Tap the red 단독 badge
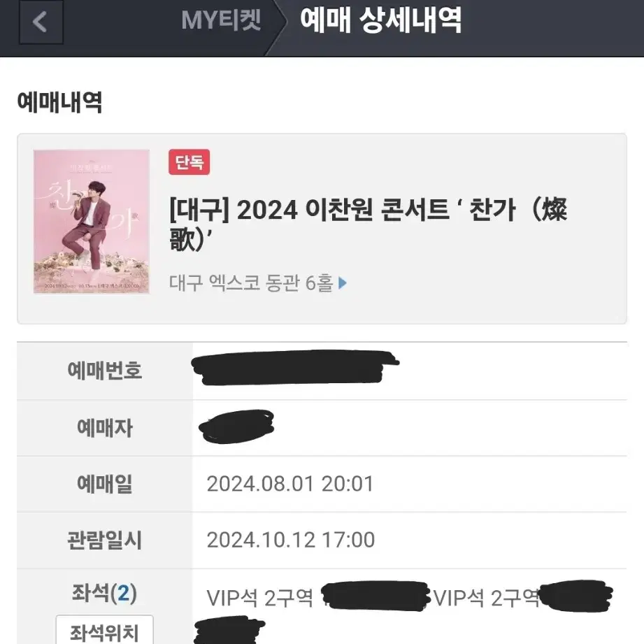This screenshot has width=644, height=644. click(x=189, y=162)
